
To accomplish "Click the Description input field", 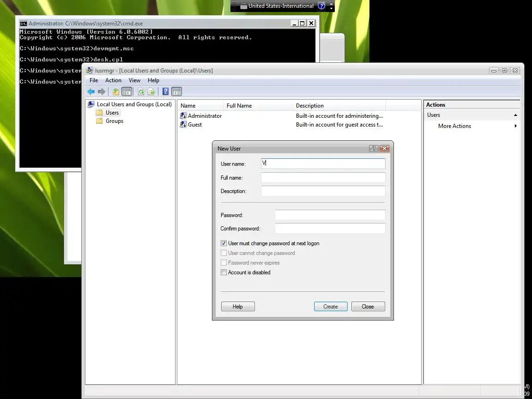I will coord(323,191).
